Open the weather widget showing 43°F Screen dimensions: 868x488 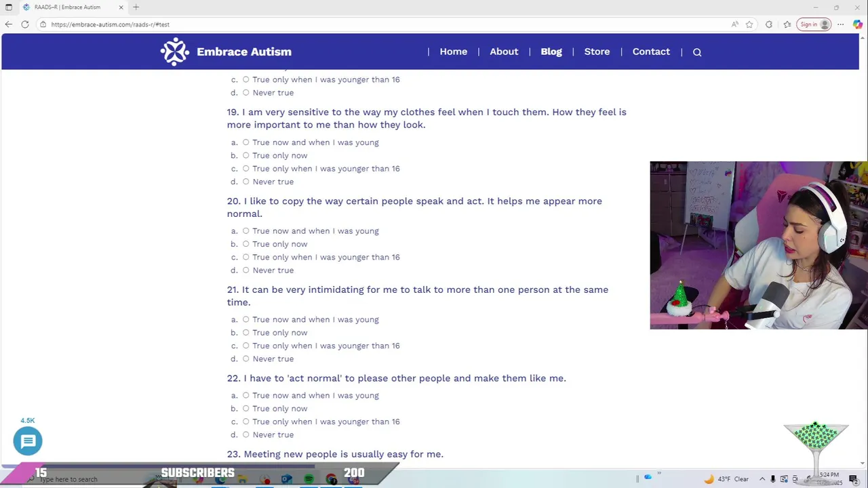pyautogui.click(x=727, y=479)
